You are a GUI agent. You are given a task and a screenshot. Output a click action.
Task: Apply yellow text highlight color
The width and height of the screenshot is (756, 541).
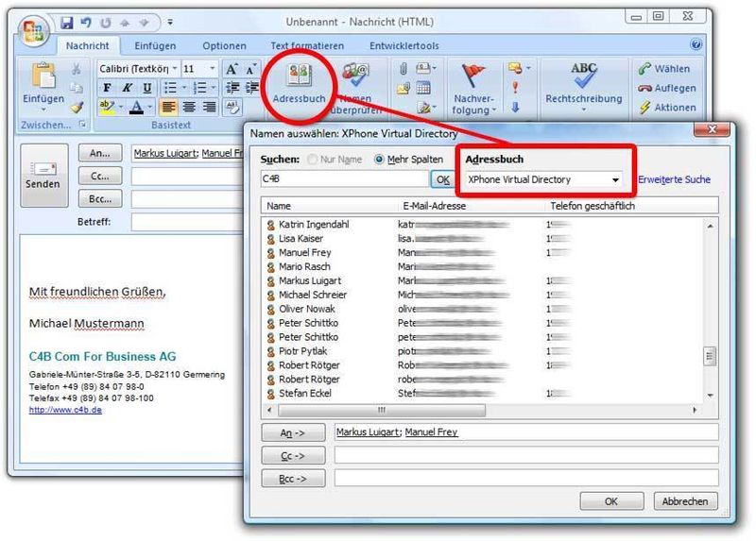[106, 107]
